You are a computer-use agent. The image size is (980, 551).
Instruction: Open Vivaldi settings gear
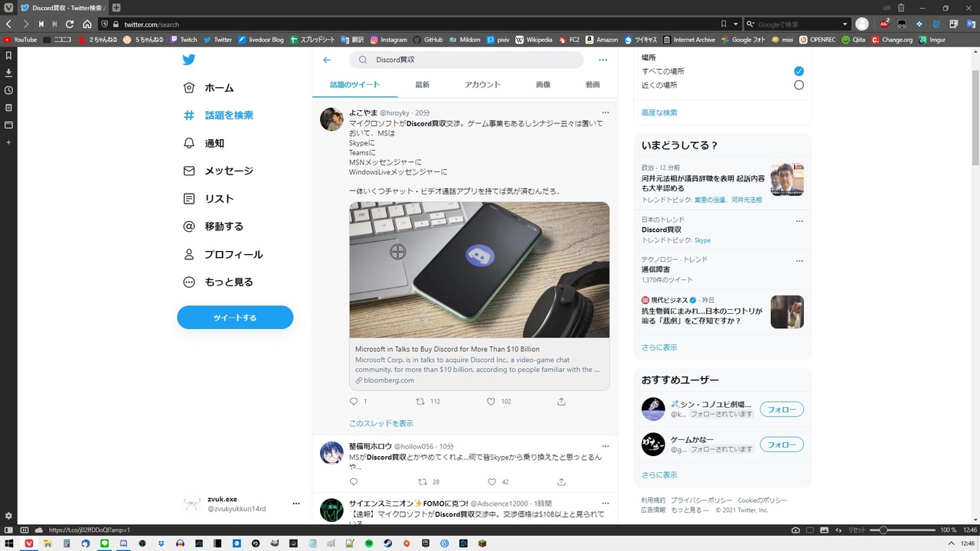coord(8,516)
